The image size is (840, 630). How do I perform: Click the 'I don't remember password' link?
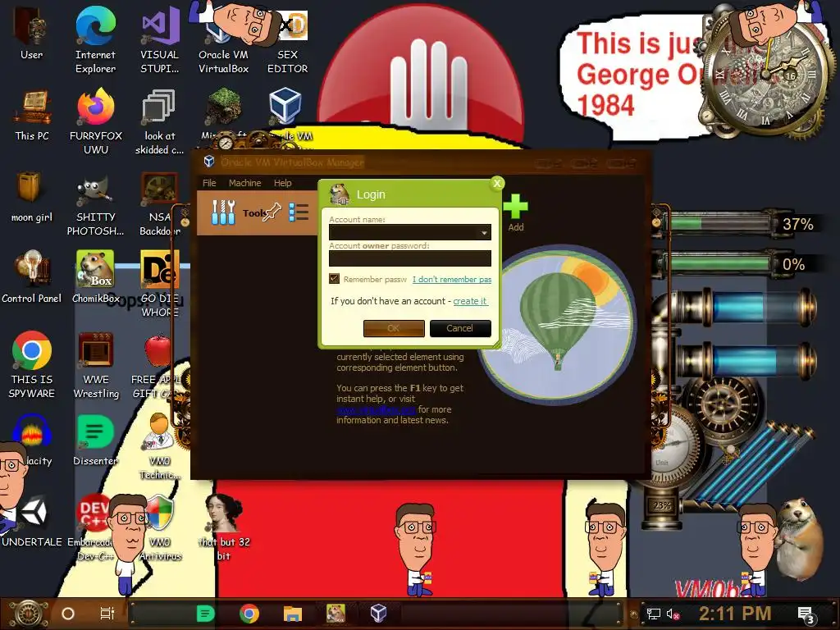tap(452, 279)
